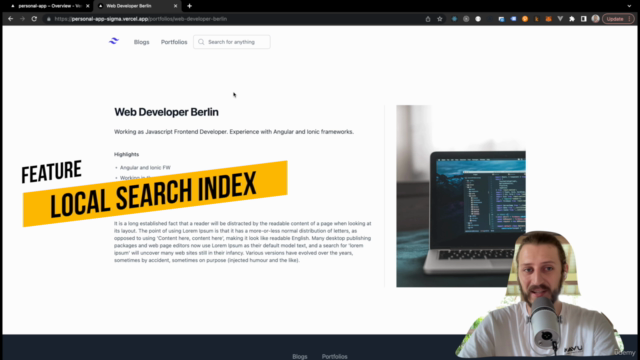
Task: Close the Web Developer Berlin tab
Action: [176, 6]
